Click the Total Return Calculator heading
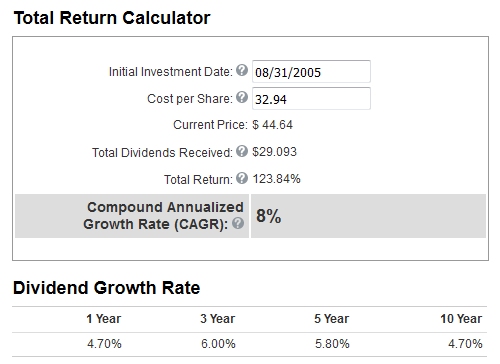500x364 pixels. tap(112, 18)
